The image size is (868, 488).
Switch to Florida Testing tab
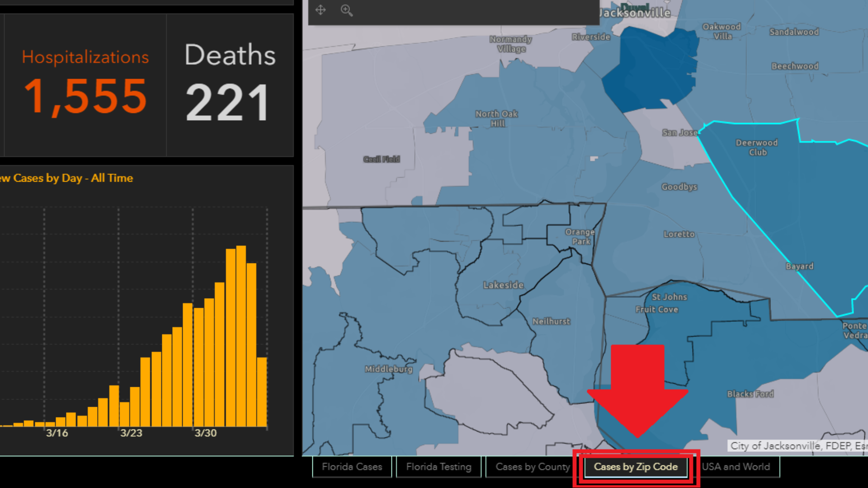(439, 467)
